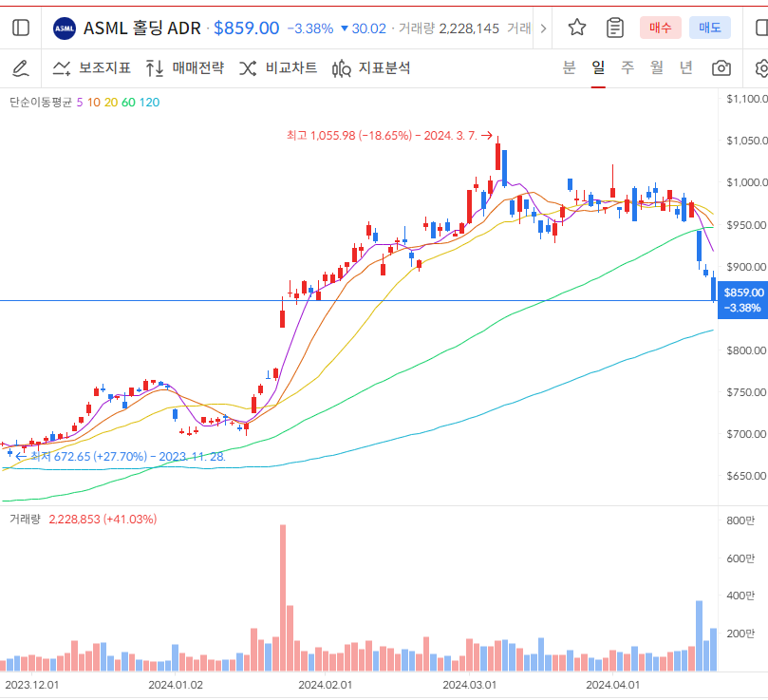The width and height of the screenshot is (768, 700).
Task: Select the pencil drawing tool
Action: tap(21, 68)
